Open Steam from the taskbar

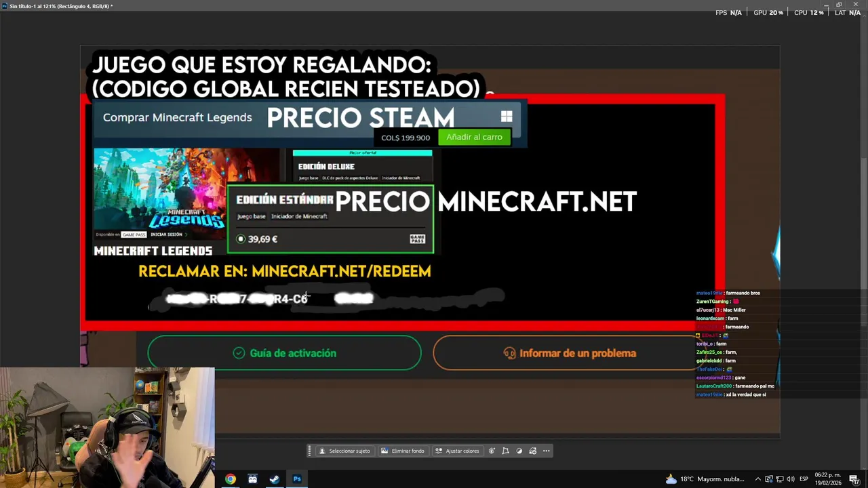(275, 479)
